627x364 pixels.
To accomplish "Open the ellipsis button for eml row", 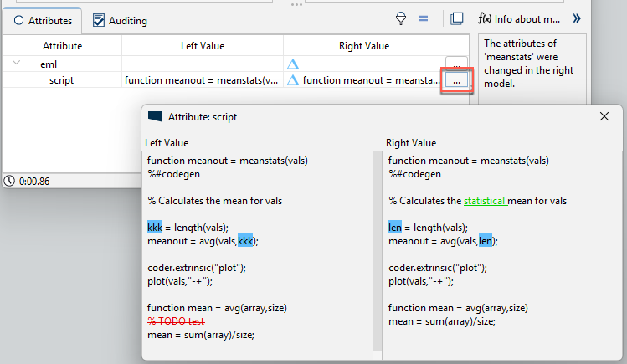I will pyautogui.click(x=456, y=64).
